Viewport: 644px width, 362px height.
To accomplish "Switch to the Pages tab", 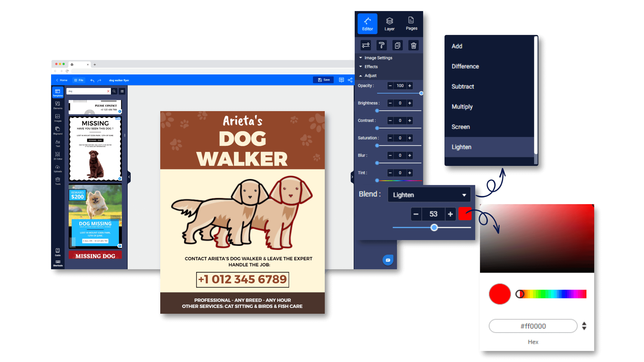I will tap(411, 23).
